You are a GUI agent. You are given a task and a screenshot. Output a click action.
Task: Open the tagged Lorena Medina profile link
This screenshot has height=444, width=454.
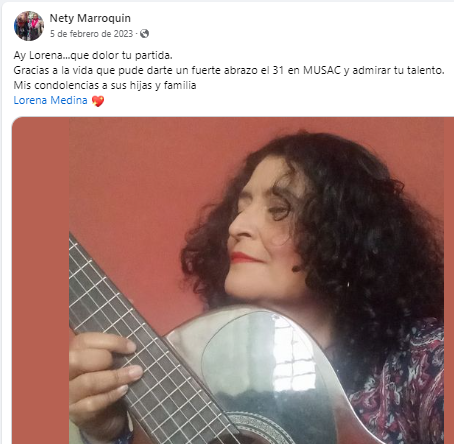point(50,100)
